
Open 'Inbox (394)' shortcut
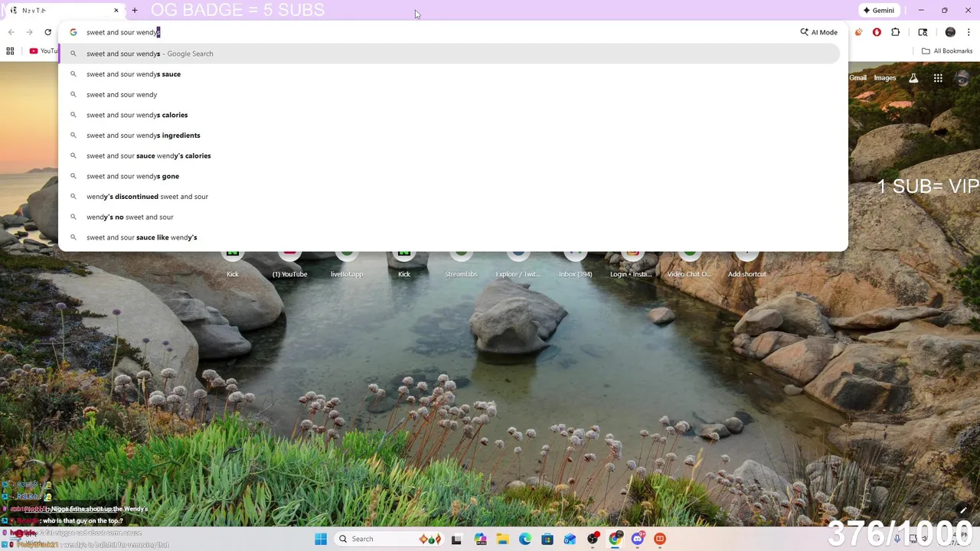pos(576,264)
